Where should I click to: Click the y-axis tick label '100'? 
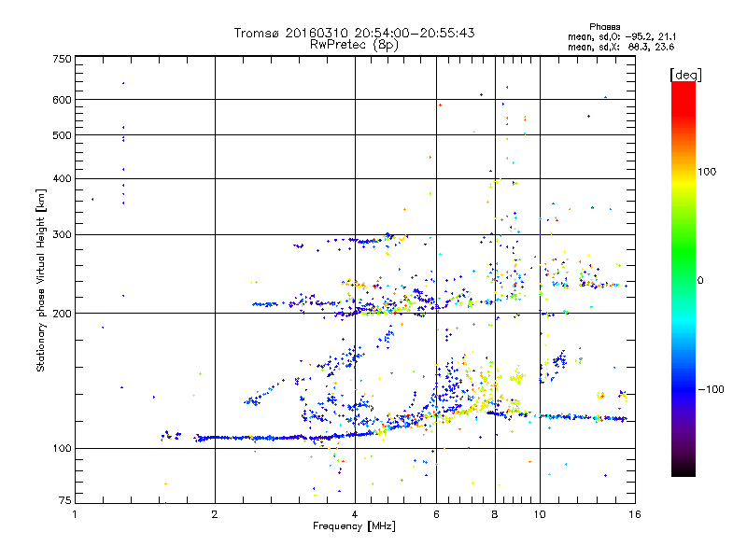coord(62,449)
